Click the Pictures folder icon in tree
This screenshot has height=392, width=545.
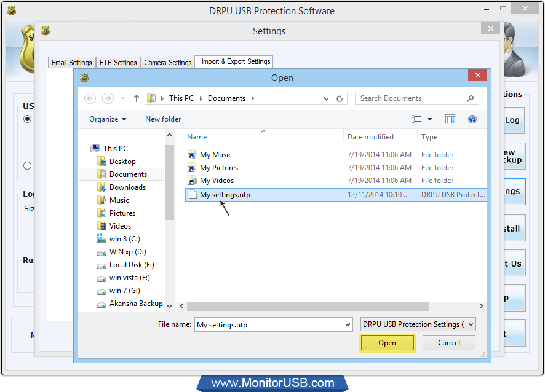tap(101, 213)
